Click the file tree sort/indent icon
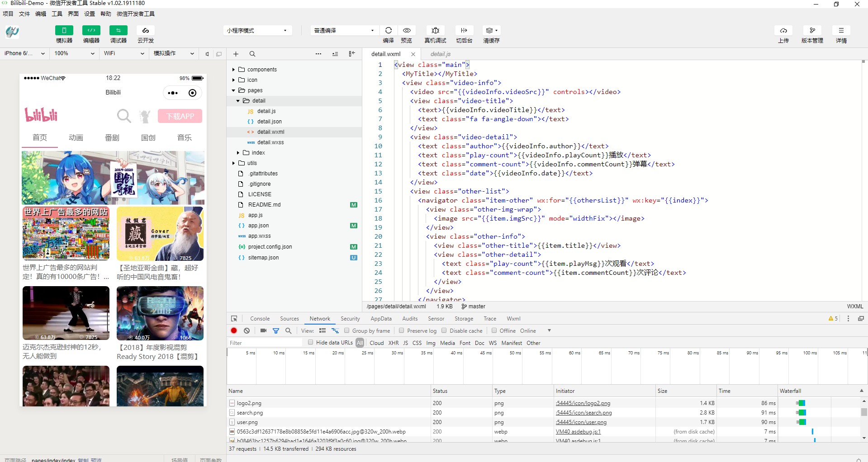The image size is (868, 462). [x=335, y=54]
